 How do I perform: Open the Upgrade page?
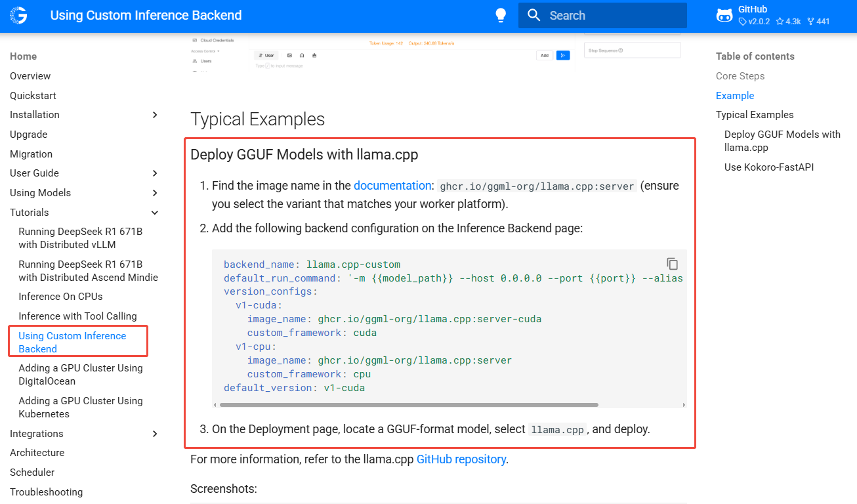[29, 135]
